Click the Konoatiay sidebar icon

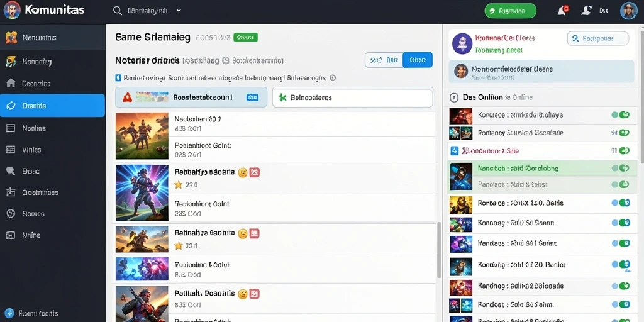[11, 62]
